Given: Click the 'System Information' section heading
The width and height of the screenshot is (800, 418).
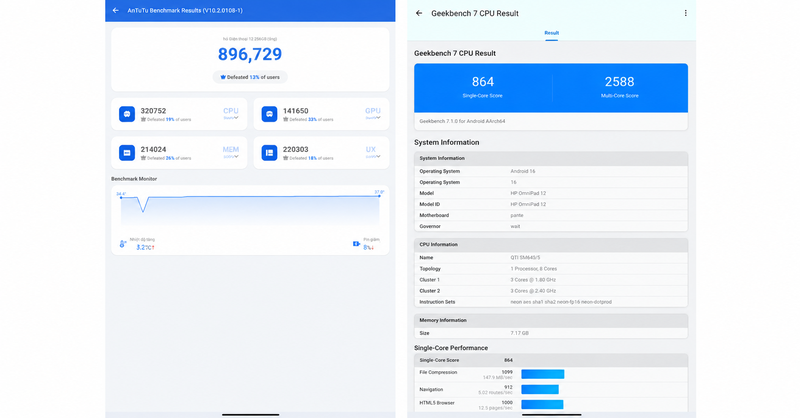Looking at the screenshot, I should pyautogui.click(x=446, y=142).
